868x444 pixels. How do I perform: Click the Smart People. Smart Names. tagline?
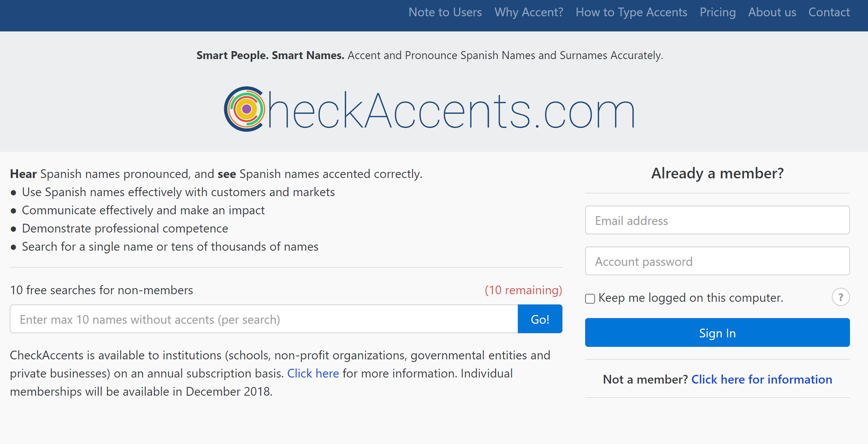coord(270,55)
